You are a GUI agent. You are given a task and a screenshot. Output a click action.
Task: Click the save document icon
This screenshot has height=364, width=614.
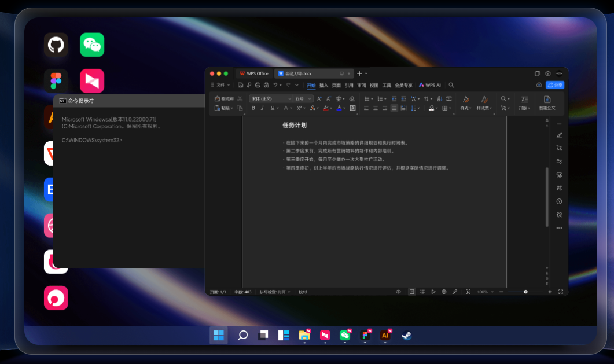point(241,85)
